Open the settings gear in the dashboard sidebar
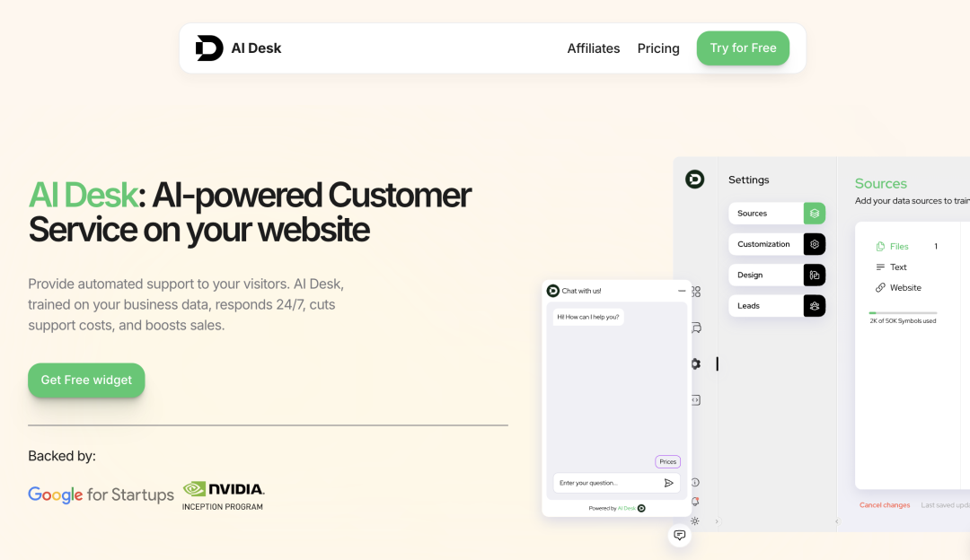The image size is (970, 560). click(696, 364)
